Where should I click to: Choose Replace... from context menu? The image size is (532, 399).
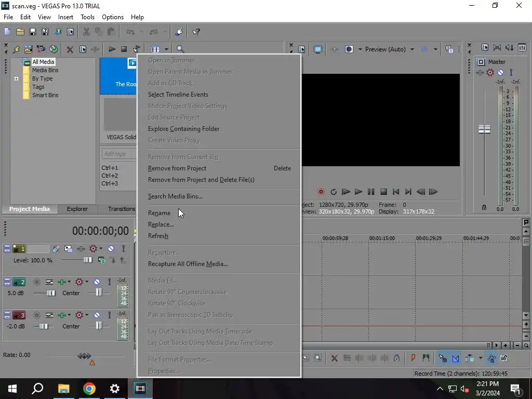[x=161, y=224]
